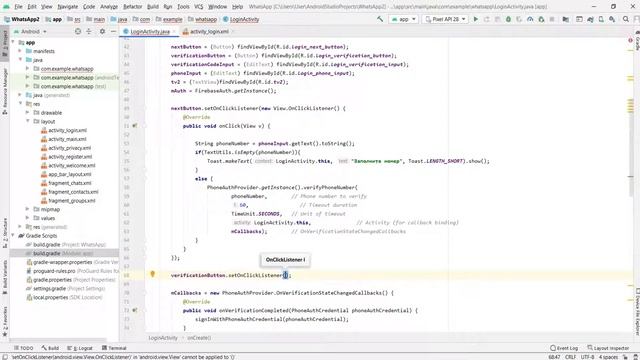Open the Terminal tool window

(x=114, y=348)
